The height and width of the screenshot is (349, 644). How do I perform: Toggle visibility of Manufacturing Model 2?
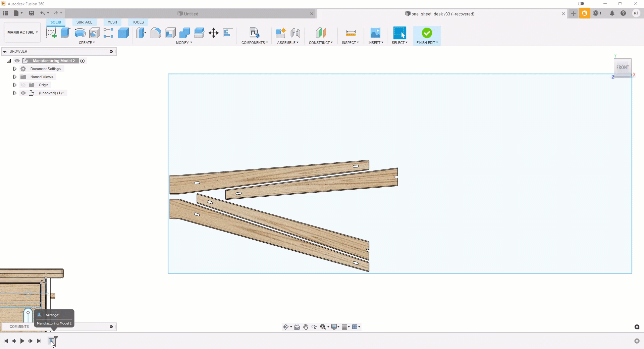17,61
